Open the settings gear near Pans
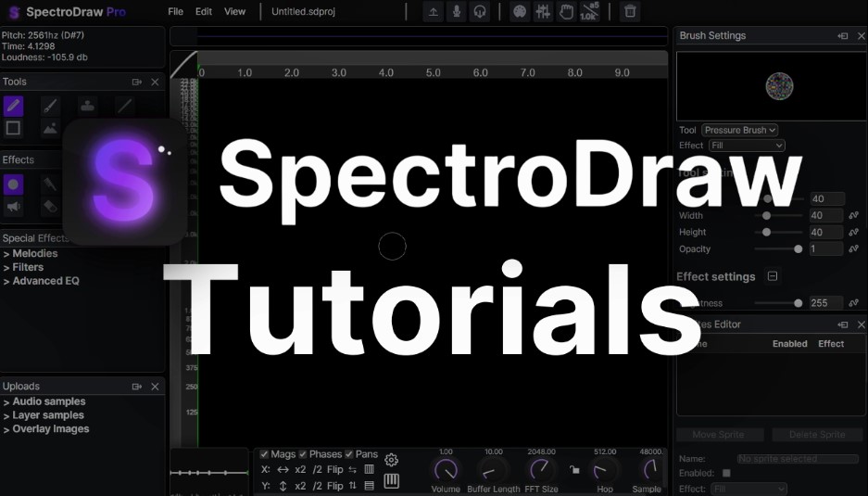This screenshot has width=868, height=496. pyautogui.click(x=391, y=460)
